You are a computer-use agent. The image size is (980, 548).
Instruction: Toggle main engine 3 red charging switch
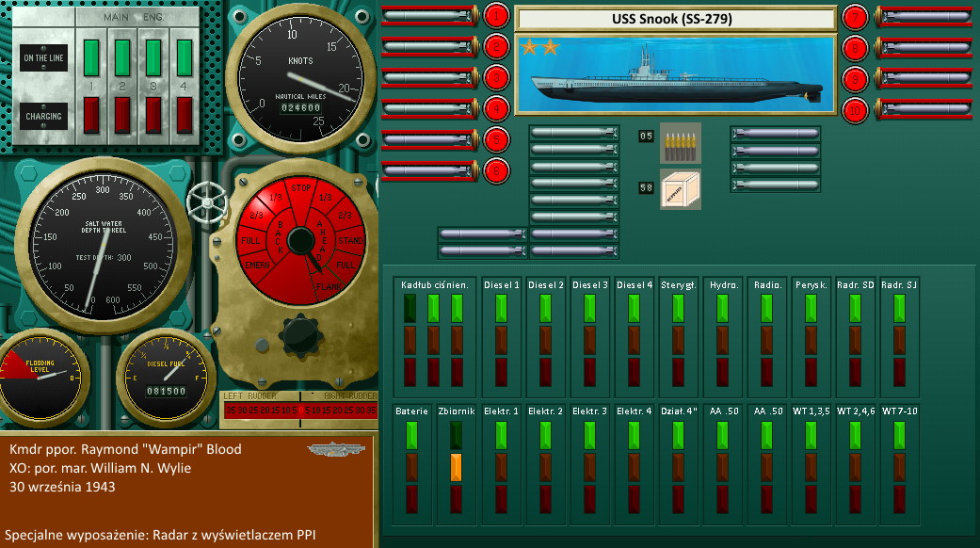[x=153, y=115]
